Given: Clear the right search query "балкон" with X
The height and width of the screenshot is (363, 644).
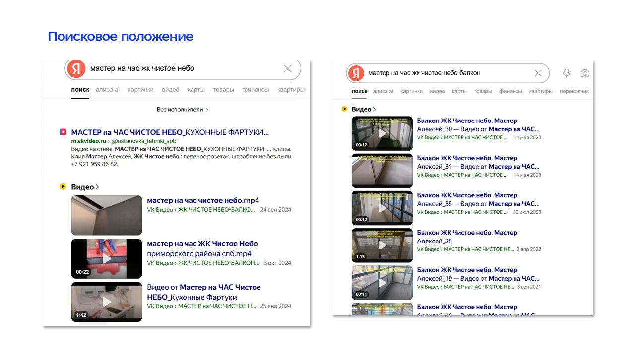Looking at the screenshot, I should tap(538, 73).
